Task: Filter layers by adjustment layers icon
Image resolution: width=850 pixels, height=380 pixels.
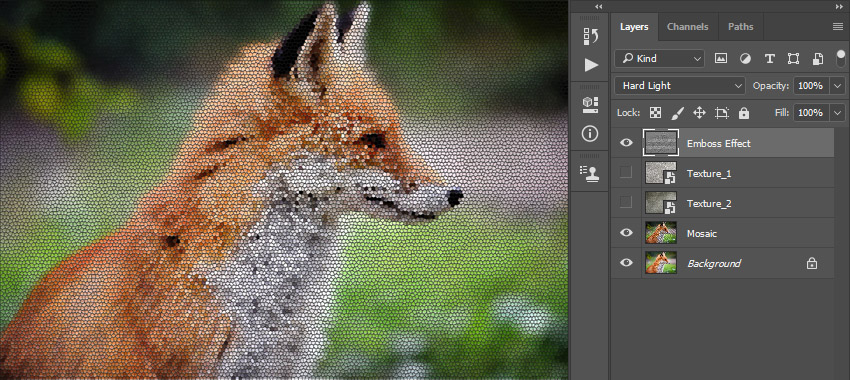Action: (745, 59)
